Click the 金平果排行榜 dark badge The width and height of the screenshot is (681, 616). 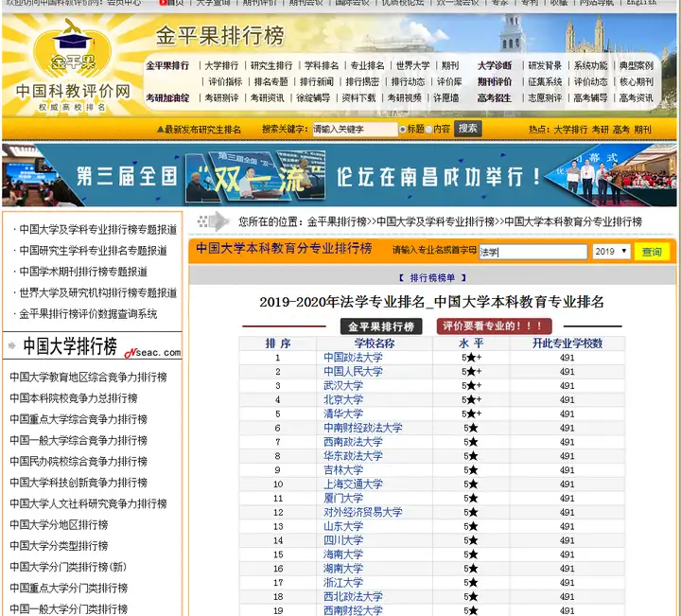pyautogui.click(x=381, y=326)
